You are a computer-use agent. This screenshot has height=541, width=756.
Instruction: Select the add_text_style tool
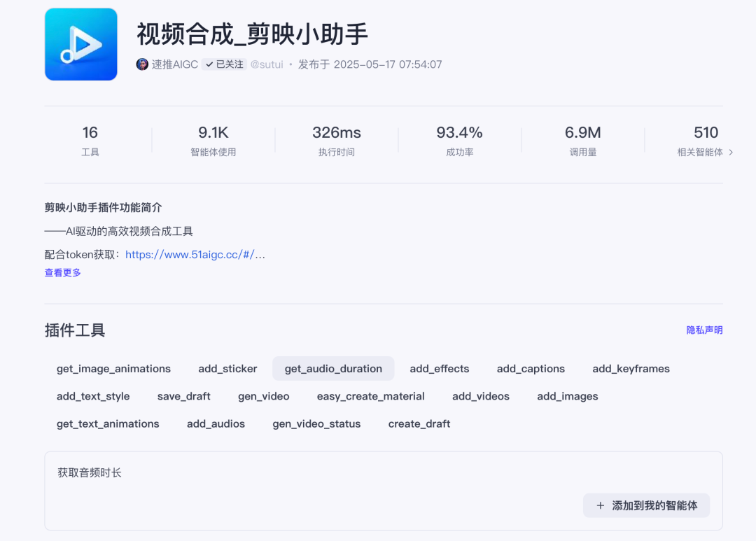click(93, 396)
